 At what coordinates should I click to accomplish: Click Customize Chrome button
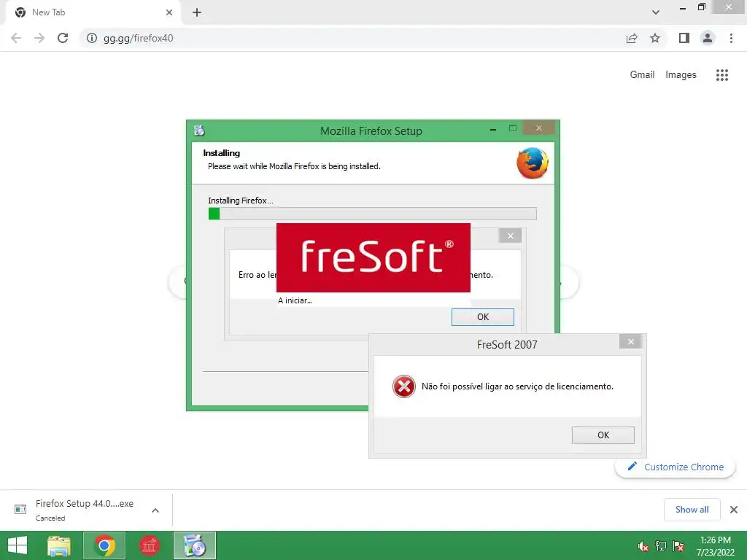tap(675, 467)
